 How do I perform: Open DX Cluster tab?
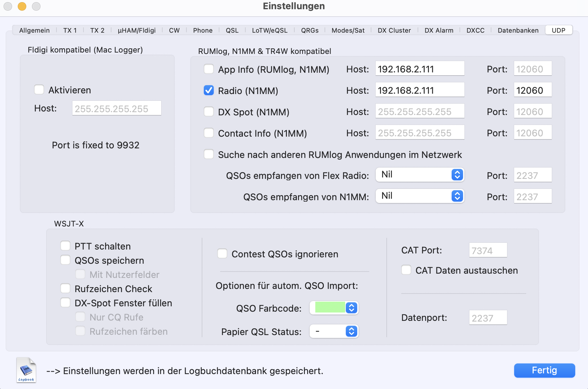point(394,30)
